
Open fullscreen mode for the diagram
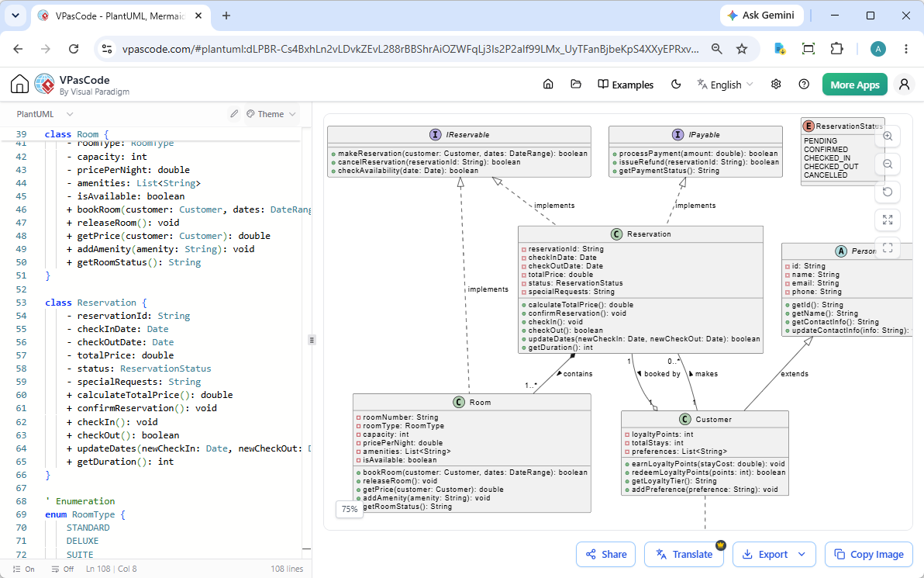click(x=888, y=247)
